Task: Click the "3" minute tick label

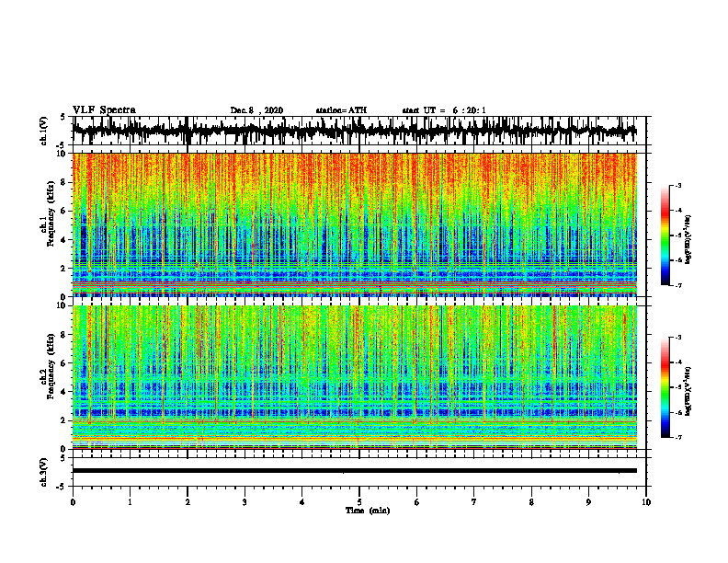Action: (x=245, y=502)
